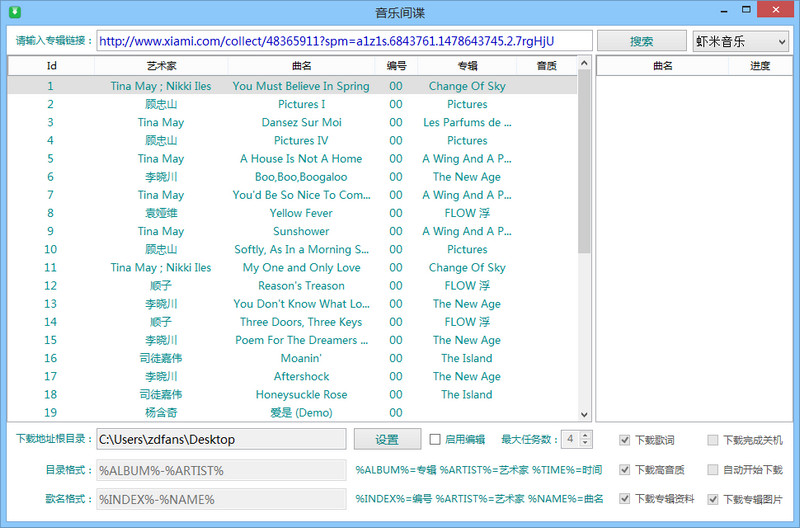Select the song A House Is Not A Home

click(301, 159)
